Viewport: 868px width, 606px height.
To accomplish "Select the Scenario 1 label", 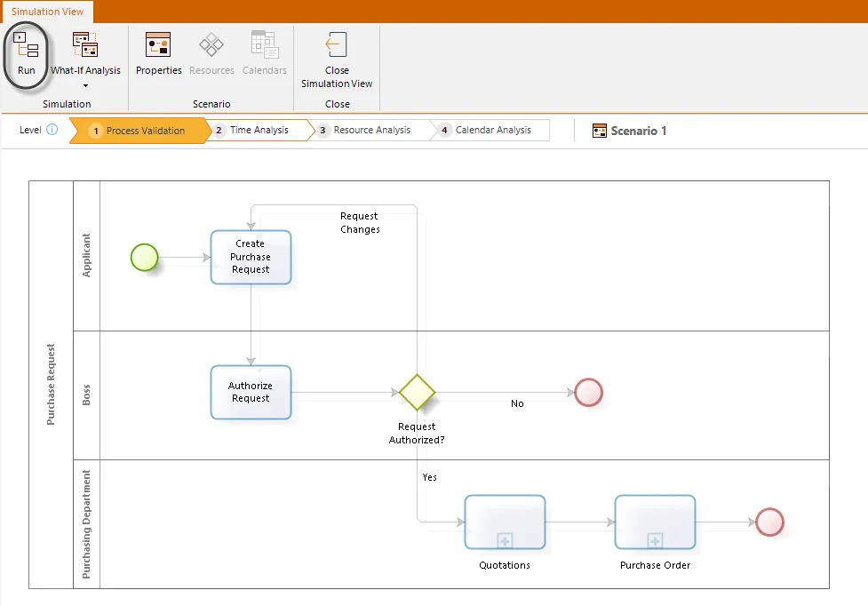I will pyautogui.click(x=638, y=131).
